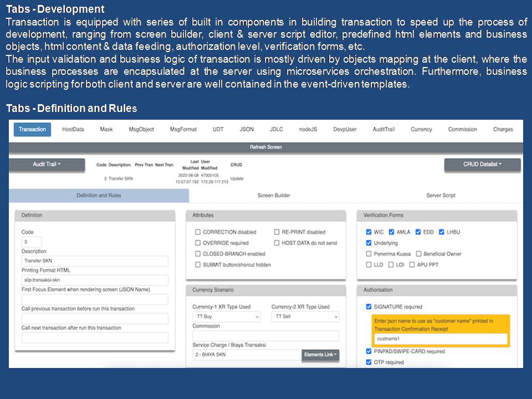The width and height of the screenshot is (532, 399).
Task: Enable CORRECTION disabled checkbox
Action: click(x=198, y=232)
